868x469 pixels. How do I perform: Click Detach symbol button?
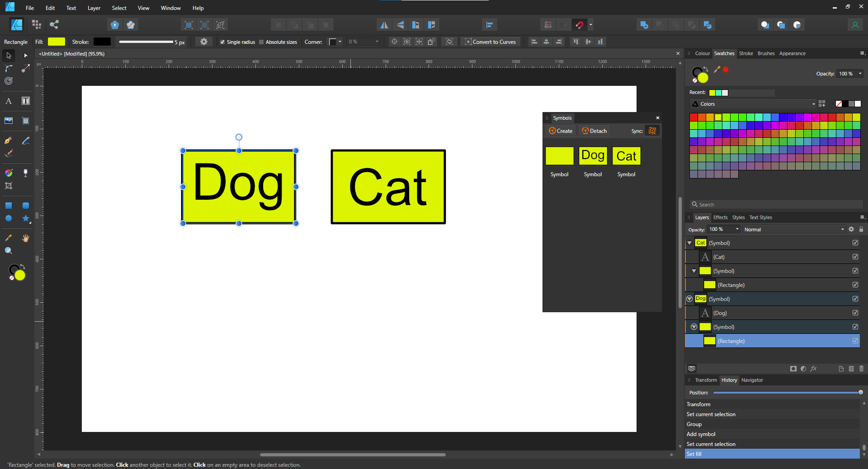click(x=594, y=131)
